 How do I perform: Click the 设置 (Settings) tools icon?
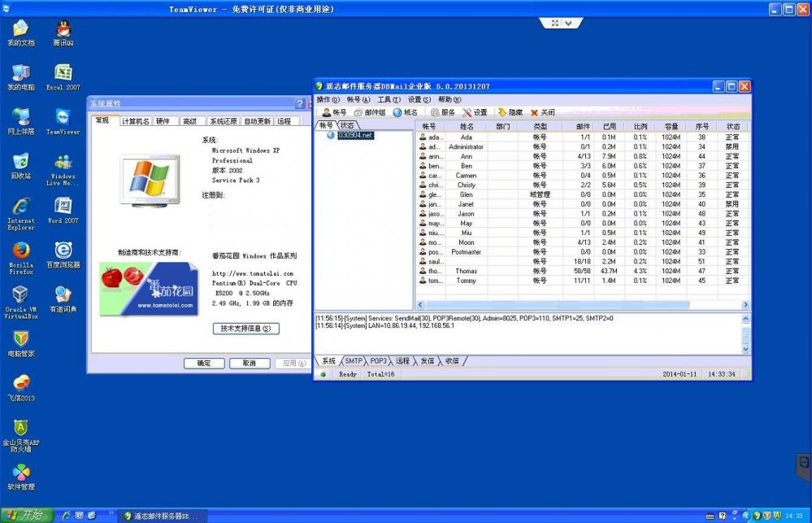pyautogui.click(x=475, y=112)
